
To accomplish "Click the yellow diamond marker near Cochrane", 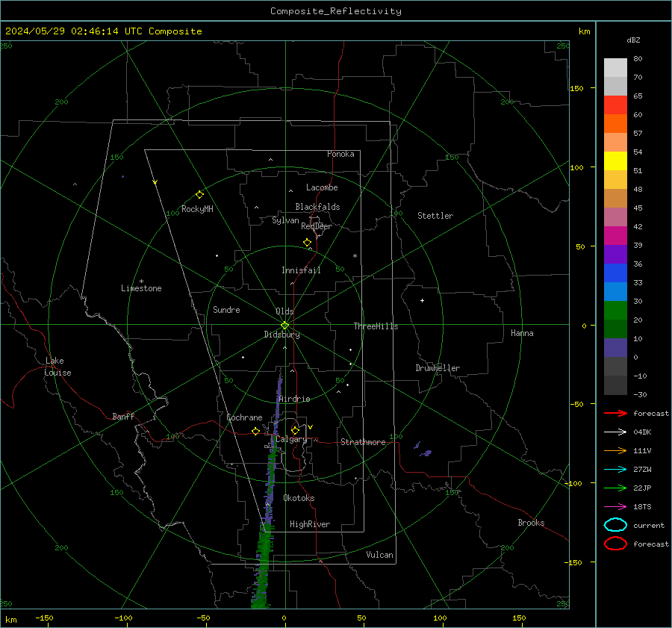I will pos(255,431).
